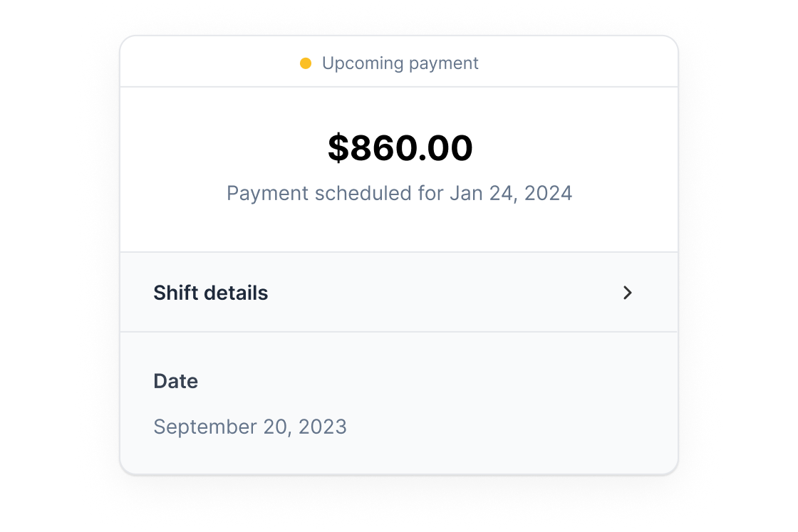Click the payment scheduled for Jan 24 text
The image size is (798, 532).
click(x=399, y=193)
